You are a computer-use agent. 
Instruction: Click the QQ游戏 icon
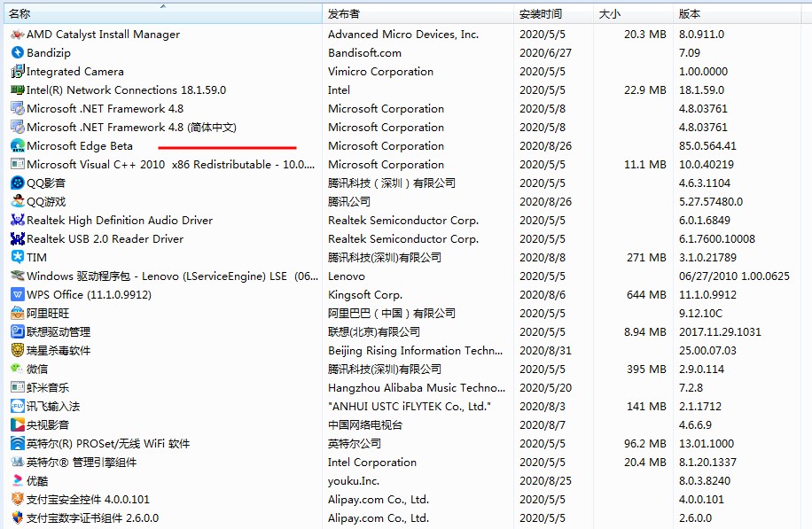coord(18,201)
